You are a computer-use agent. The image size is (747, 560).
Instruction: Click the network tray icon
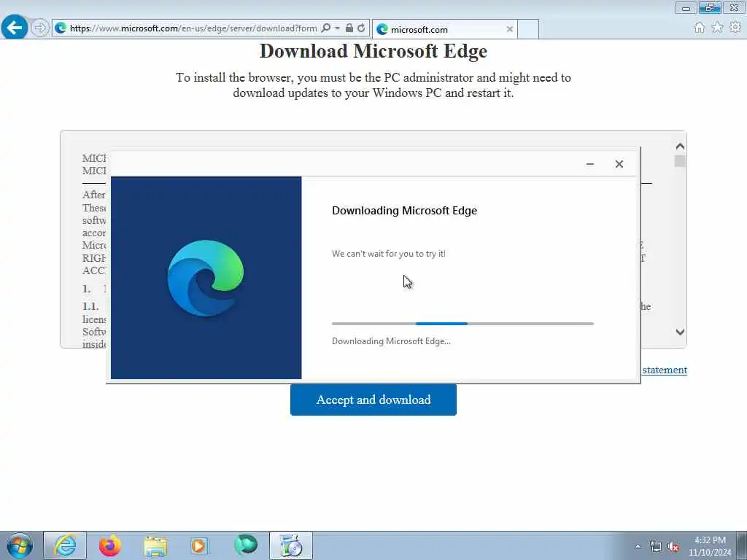point(656,547)
